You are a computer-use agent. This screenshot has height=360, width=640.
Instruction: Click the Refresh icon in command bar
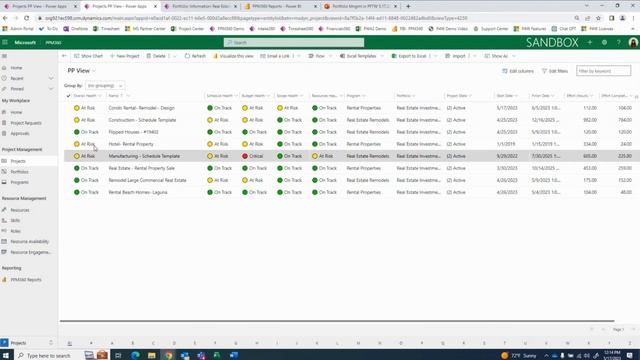click(187, 56)
